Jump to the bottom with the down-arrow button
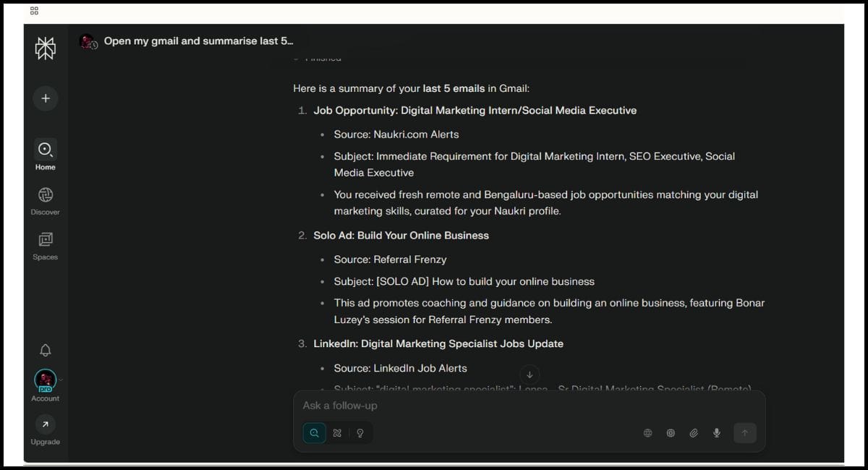Image resolution: width=868 pixels, height=470 pixels. pyautogui.click(x=529, y=375)
